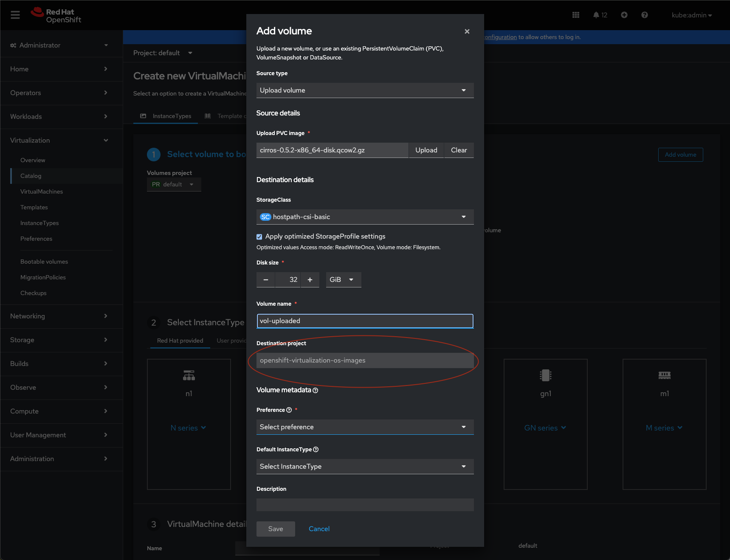Open the application launcher grid icon
The image size is (730, 560).
pyautogui.click(x=576, y=15)
